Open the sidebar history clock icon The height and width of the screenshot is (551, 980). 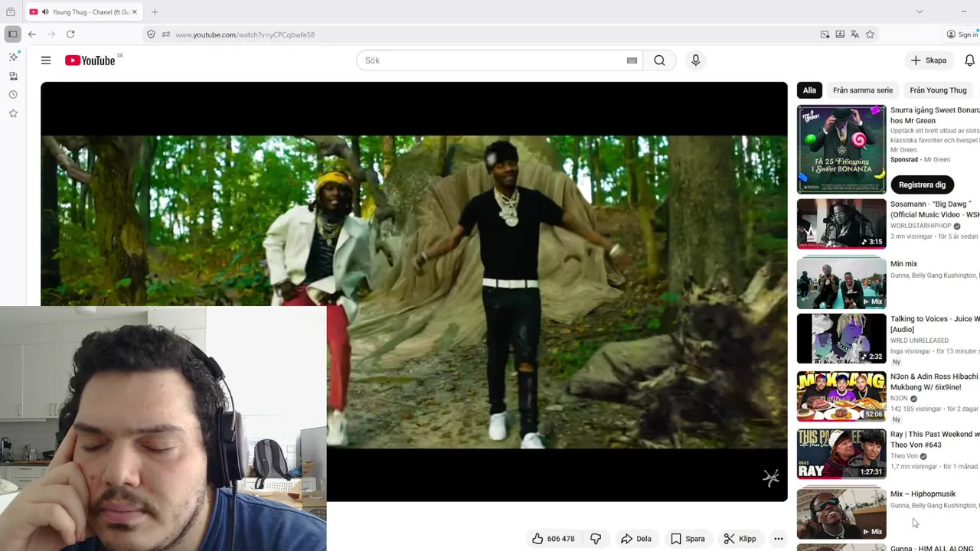[13, 95]
